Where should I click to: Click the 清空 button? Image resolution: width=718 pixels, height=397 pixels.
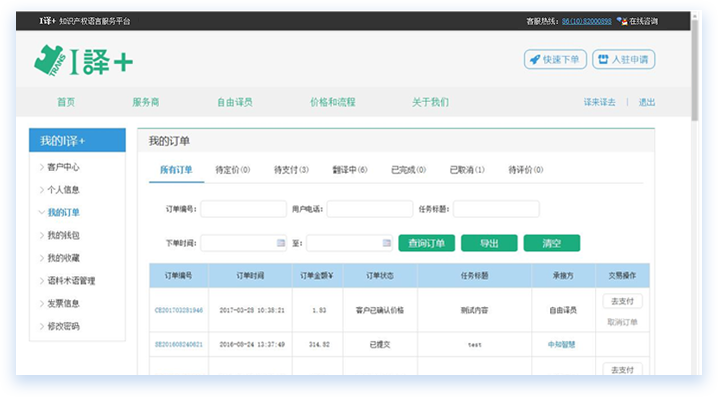point(552,243)
